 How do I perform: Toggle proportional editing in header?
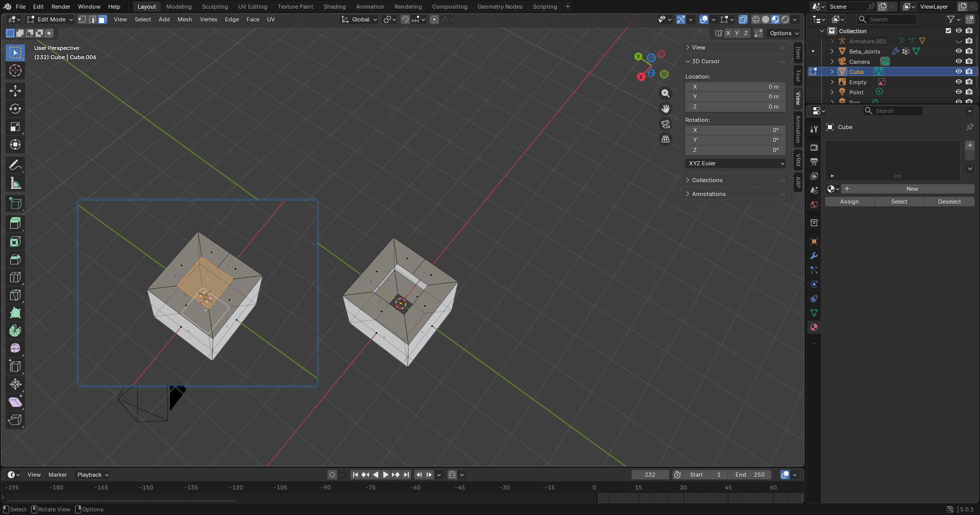pos(434,19)
